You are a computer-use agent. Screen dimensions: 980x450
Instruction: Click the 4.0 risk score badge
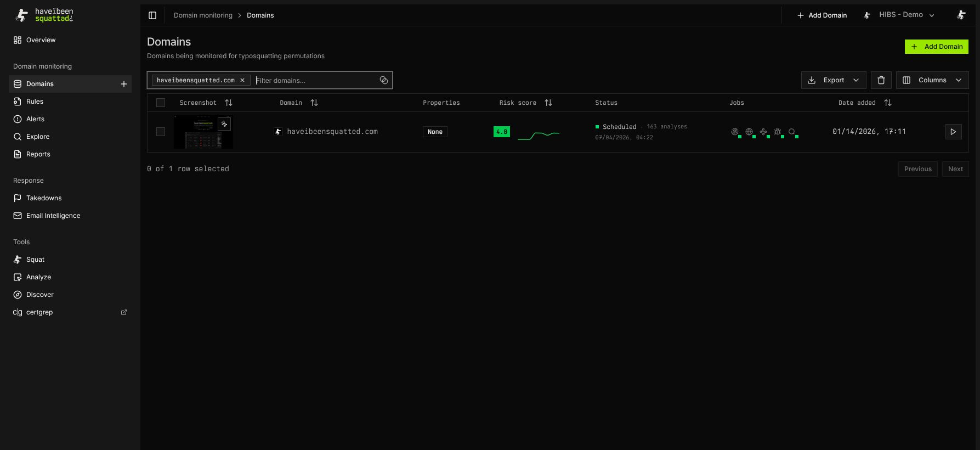tap(502, 132)
